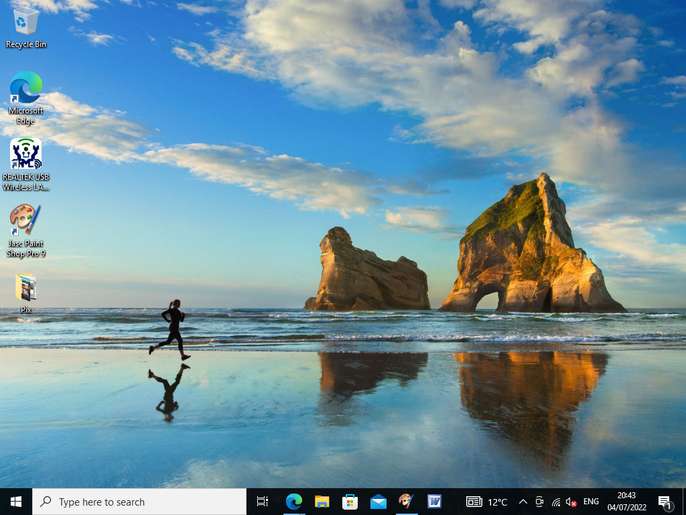This screenshot has width=686, height=515.
Task: Open the Windows Start menu
Action: pos(16,501)
